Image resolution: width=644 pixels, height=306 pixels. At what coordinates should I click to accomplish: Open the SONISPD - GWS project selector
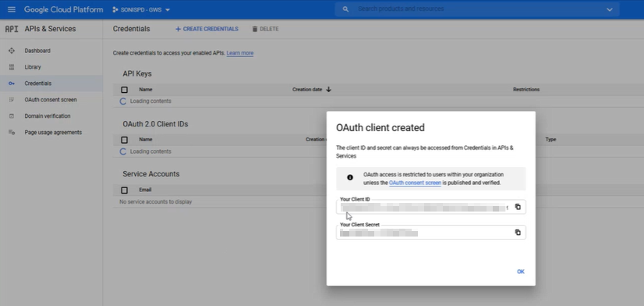pos(141,10)
